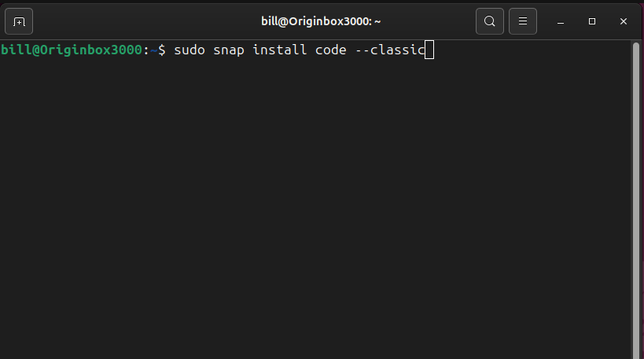Click the empty terminal area below the command
The height and width of the screenshot is (359, 644).
(315, 205)
